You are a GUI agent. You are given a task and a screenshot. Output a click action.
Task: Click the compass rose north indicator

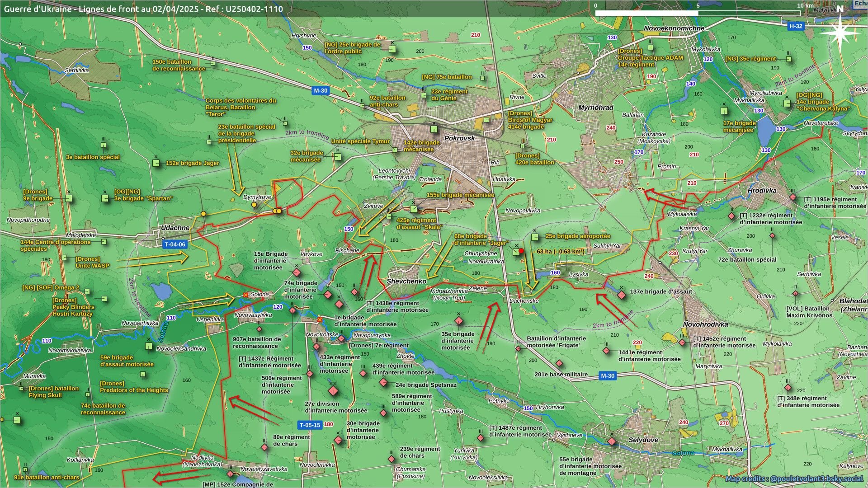point(840,32)
